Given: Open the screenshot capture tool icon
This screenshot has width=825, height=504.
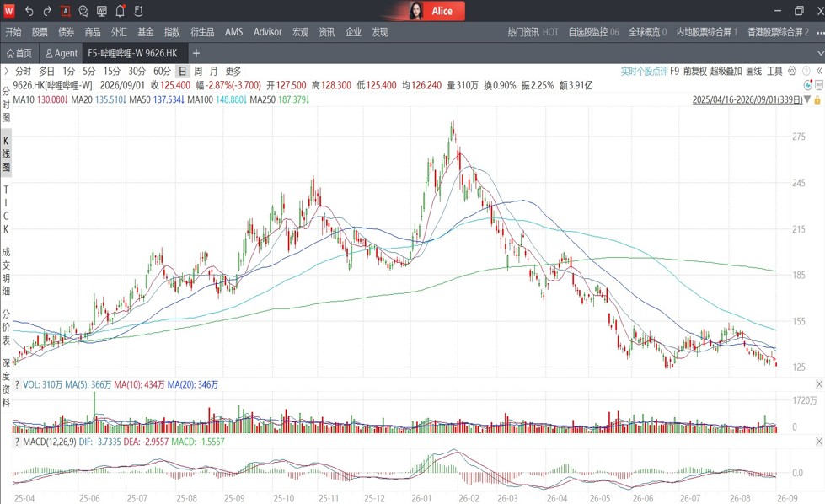Looking at the screenshot, I should [x=65, y=11].
